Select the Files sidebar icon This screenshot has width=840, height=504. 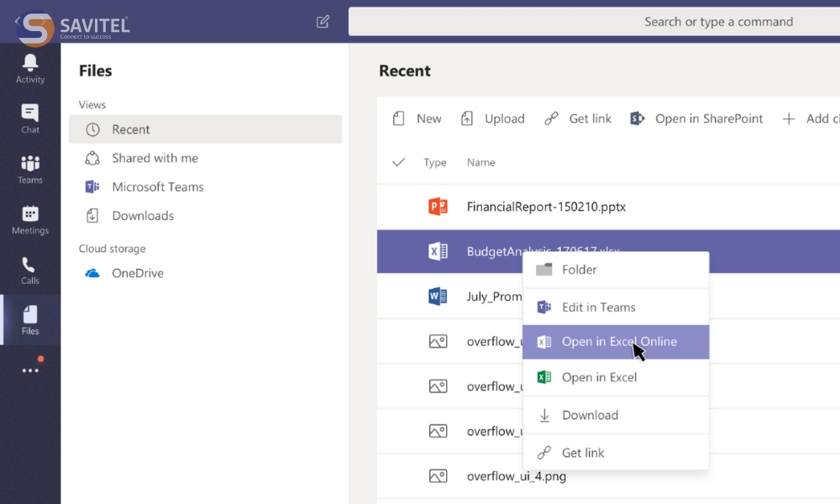coord(30,320)
